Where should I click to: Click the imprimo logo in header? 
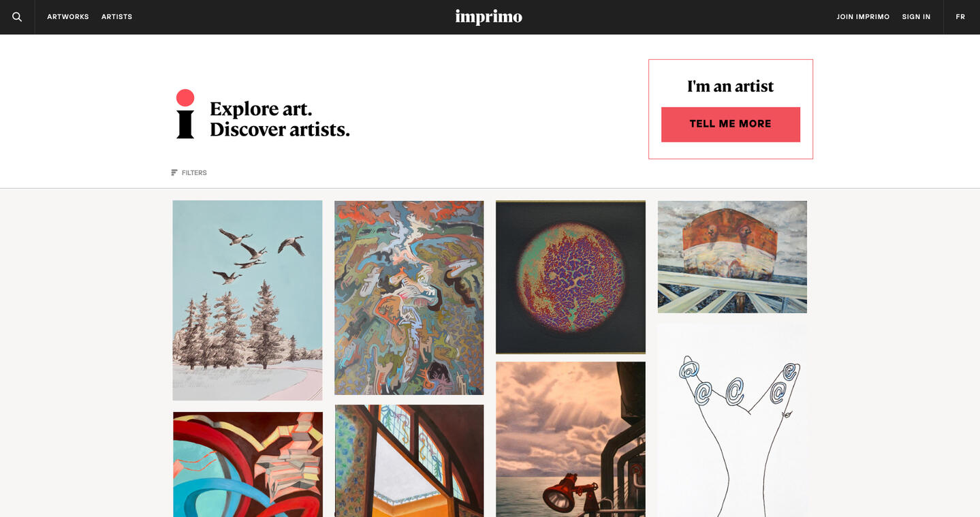(488, 17)
